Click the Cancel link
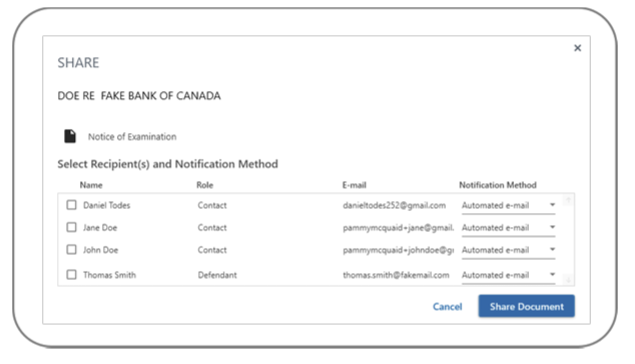The height and width of the screenshot is (364, 635). (447, 307)
